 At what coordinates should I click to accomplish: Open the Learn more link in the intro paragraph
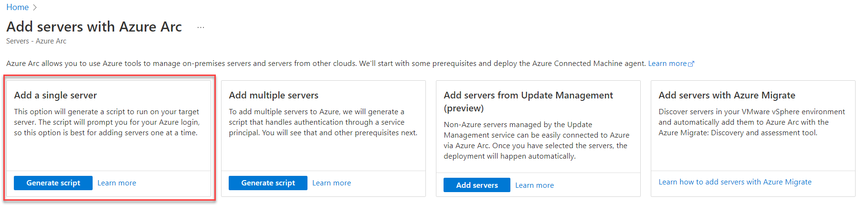(667, 64)
